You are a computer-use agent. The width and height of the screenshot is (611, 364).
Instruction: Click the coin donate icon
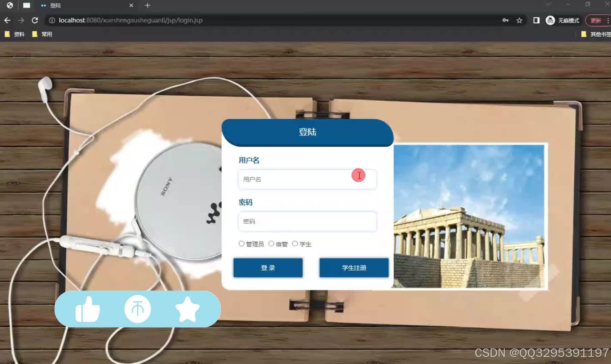[x=138, y=309]
